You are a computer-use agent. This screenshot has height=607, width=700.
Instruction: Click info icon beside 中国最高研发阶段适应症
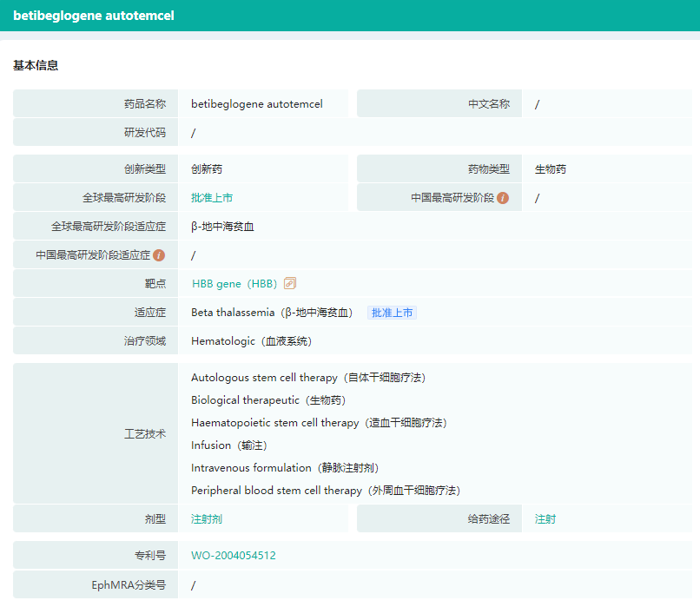click(x=159, y=255)
